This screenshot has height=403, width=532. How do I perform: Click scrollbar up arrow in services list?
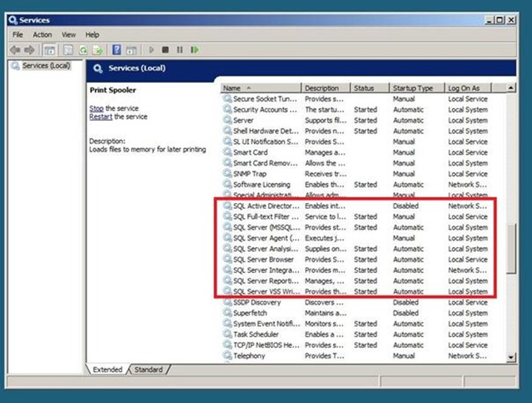tap(511, 88)
